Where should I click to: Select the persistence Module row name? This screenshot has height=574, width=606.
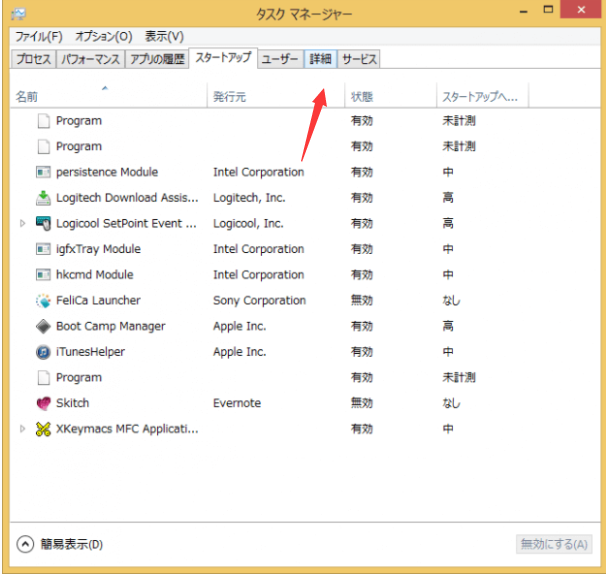tap(107, 172)
